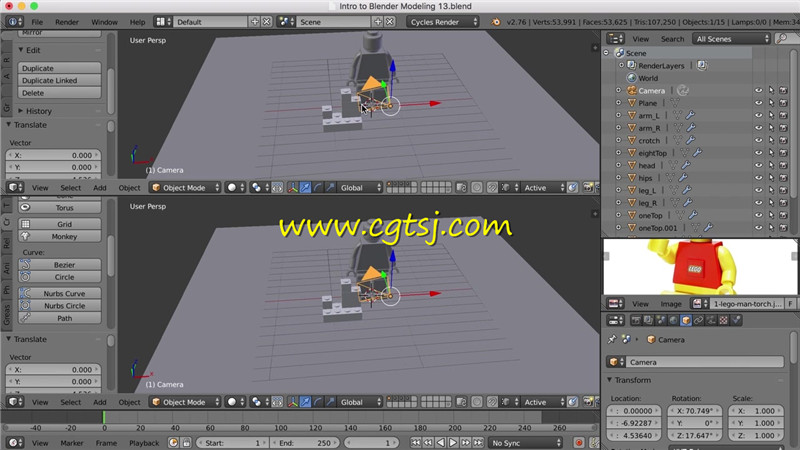Image resolution: width=800 pixels, height=450 pixels.
Task: Play the animation forward
Action: point(453,443)
